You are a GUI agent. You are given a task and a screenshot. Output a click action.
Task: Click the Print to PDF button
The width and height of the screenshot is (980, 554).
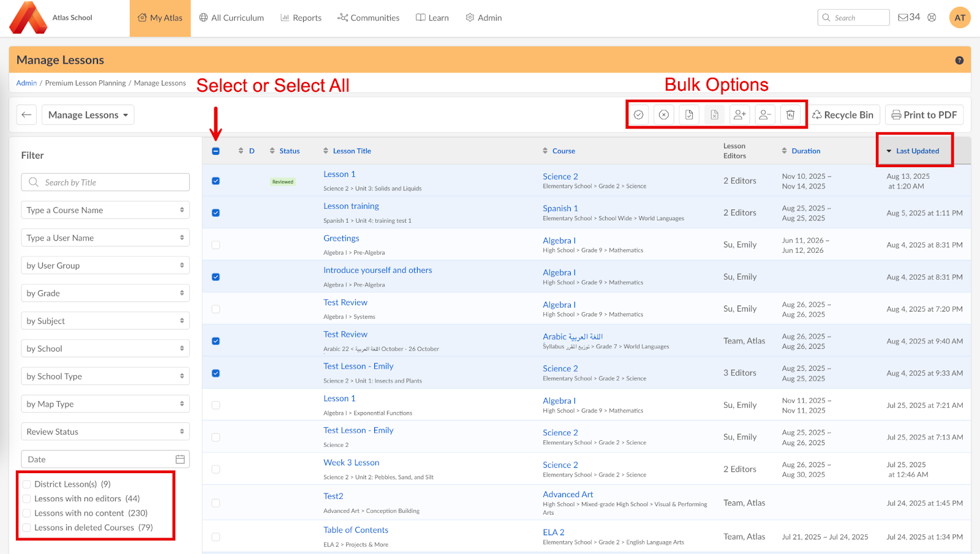point(924,115)
